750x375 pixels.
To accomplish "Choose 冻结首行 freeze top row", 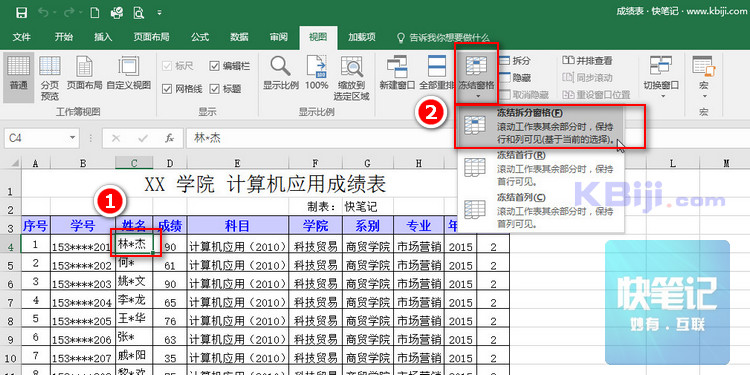I will click(x=540, y=168).
